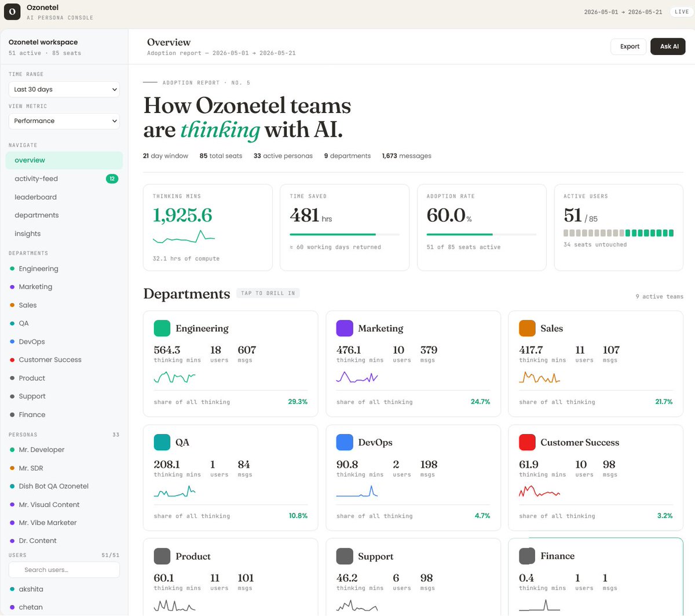Click the Finance department gray square icon
Viewport: 695px width, 616px height.
tap(527, 556)
